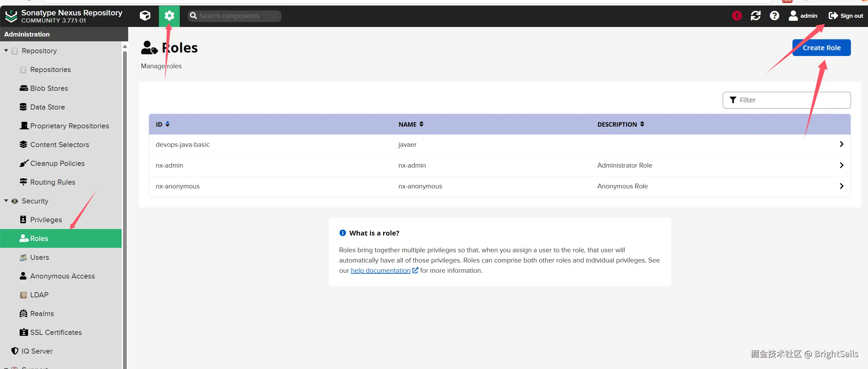Open Cleanup Policies in sidebar
Screen dimensions: 868x369
[x=57, y=164]
